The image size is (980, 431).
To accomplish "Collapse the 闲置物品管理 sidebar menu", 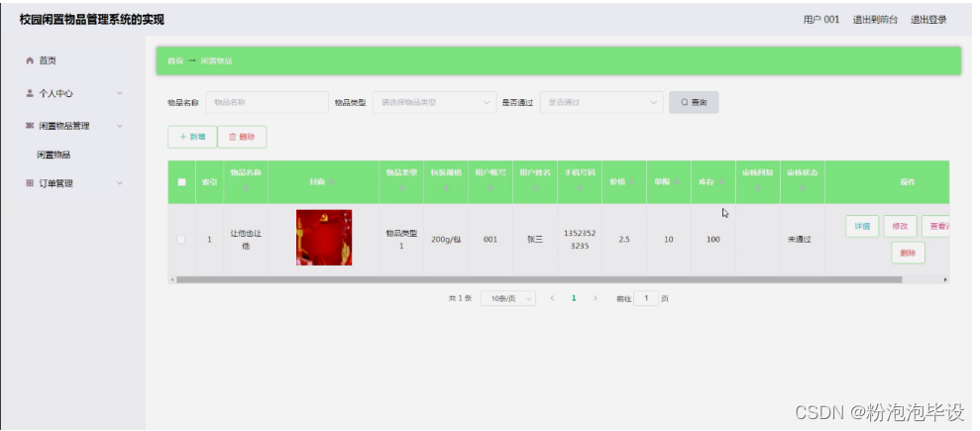I will tap(120, 126).
